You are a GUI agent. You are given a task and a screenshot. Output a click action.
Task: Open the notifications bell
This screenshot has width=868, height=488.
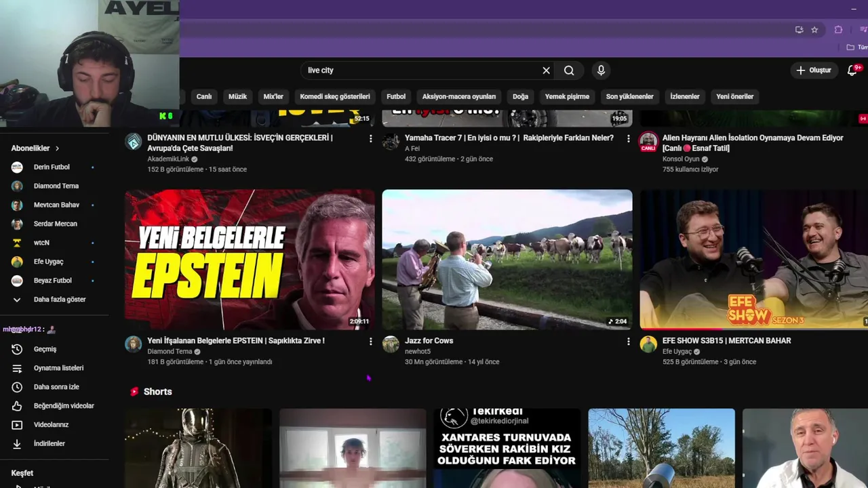point(852,70)
